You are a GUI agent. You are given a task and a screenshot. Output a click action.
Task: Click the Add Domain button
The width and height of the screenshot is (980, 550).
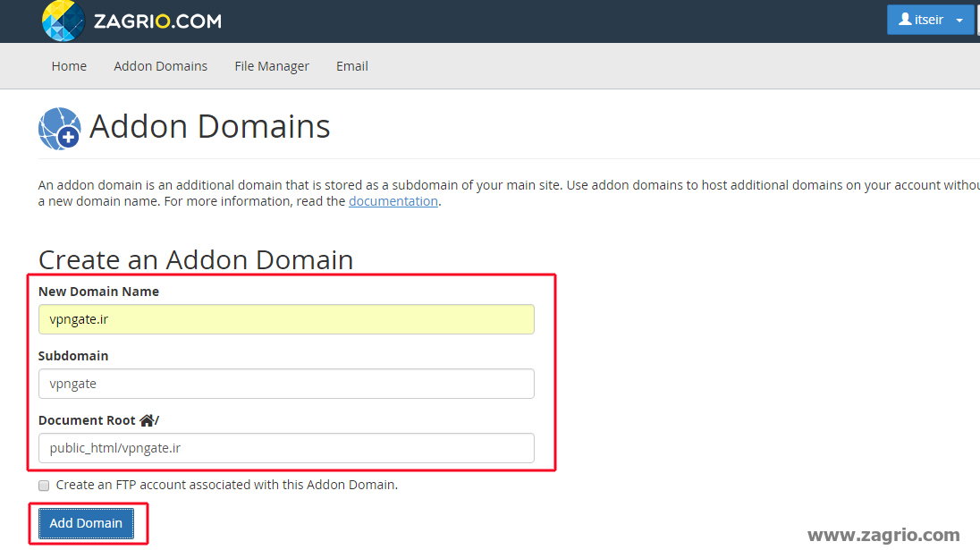coord(86,523)
